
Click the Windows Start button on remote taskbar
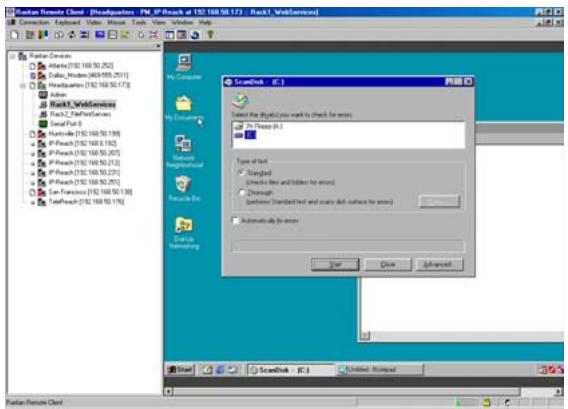180,370
